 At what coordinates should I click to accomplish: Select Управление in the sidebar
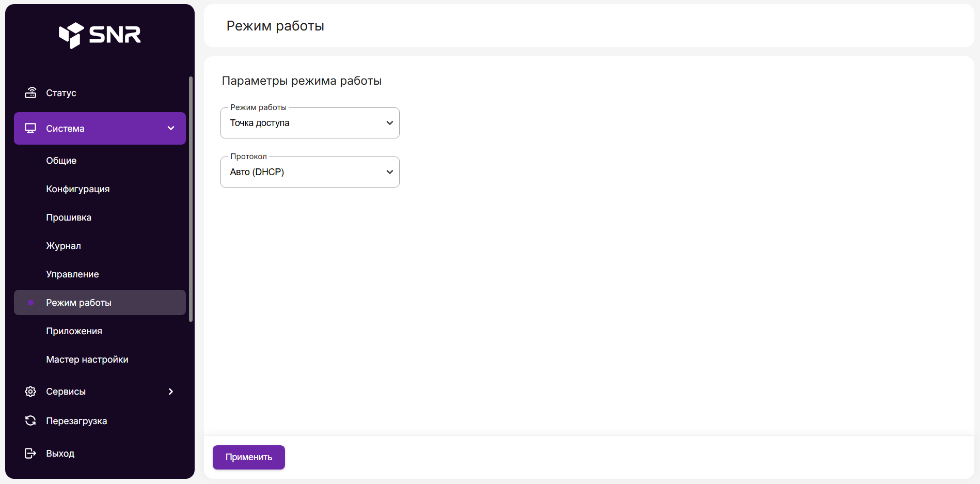pos(72,274)
